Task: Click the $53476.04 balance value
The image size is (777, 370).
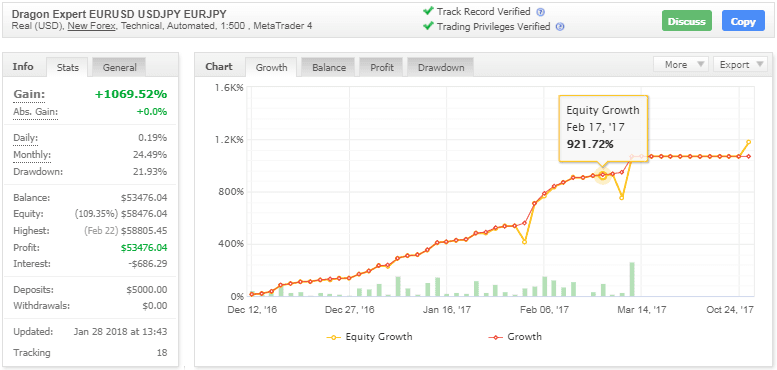Action: pos(144,198)
